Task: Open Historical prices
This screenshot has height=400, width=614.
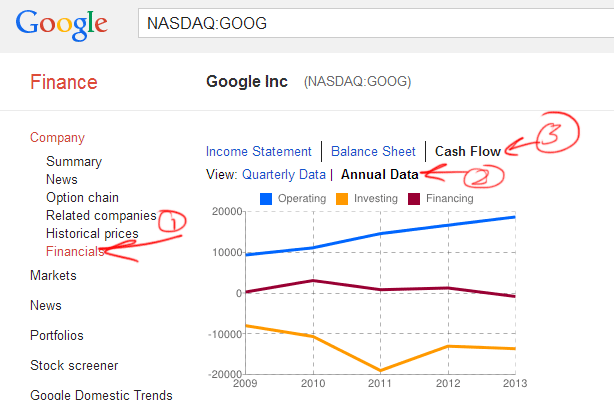Action: tap(92, 233)
